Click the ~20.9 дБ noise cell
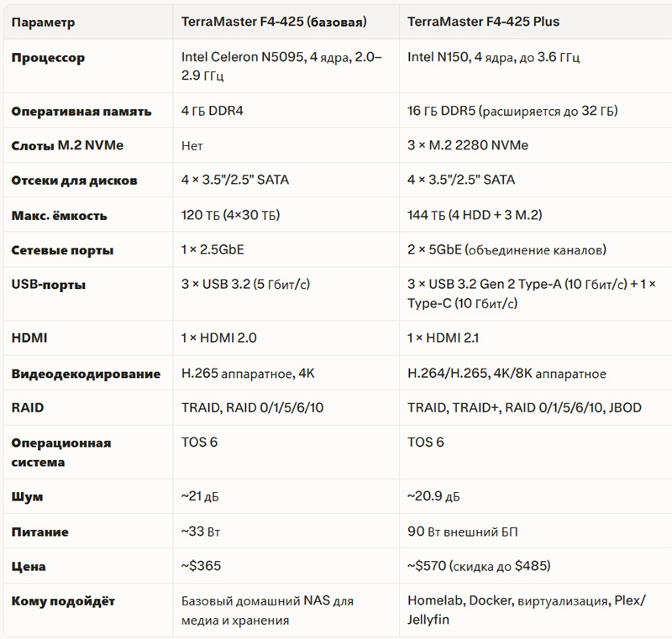Image resolution: width=672 pixels, height=639 pixels. tap(433, 496)
